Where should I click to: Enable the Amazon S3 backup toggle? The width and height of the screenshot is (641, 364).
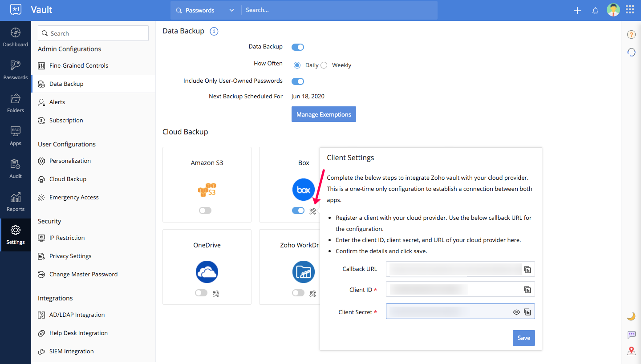click(205, 210)
